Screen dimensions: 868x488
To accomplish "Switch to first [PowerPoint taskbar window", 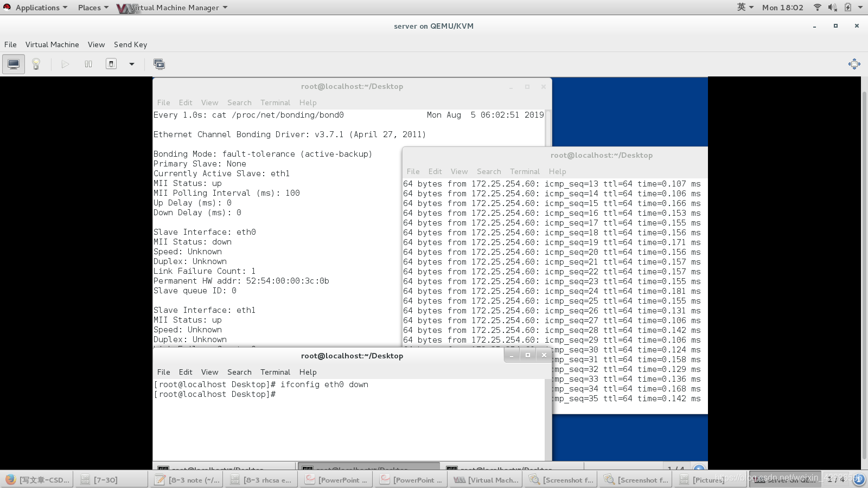I will (336, 480).
